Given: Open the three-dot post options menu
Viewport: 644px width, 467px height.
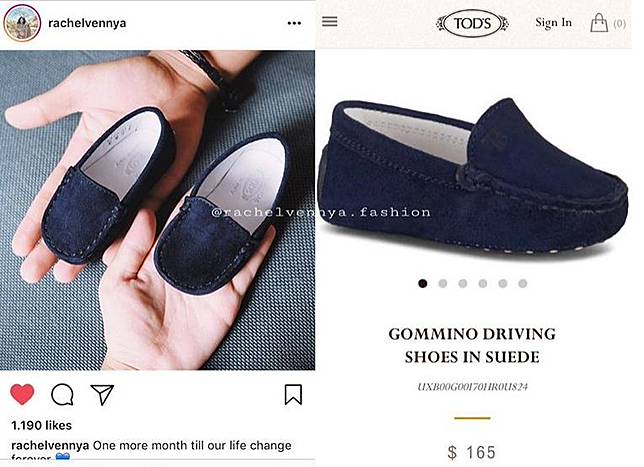Looking at the screenshot, I should coord(293,23).
